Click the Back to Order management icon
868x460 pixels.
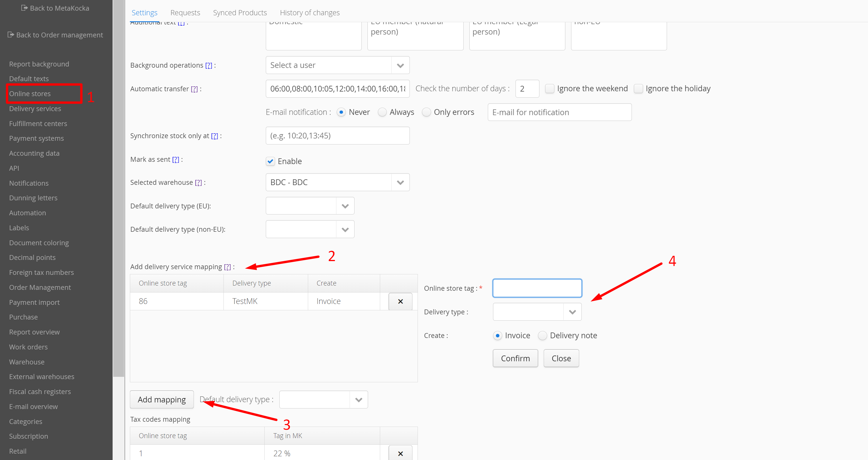tap(10, 35)
